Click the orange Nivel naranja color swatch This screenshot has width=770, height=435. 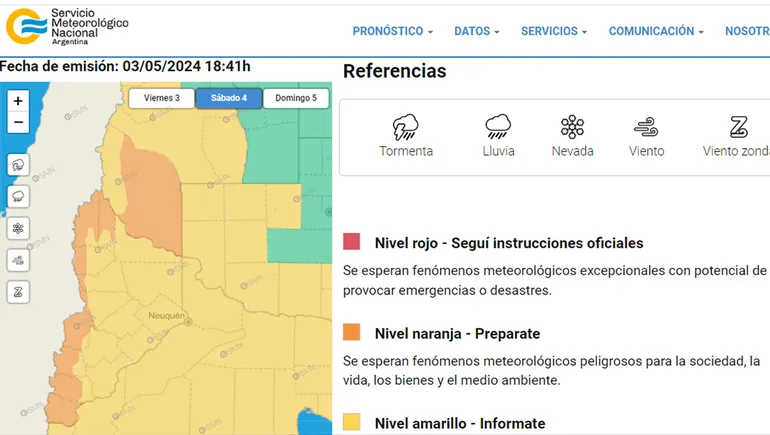[x=352, y=332]
